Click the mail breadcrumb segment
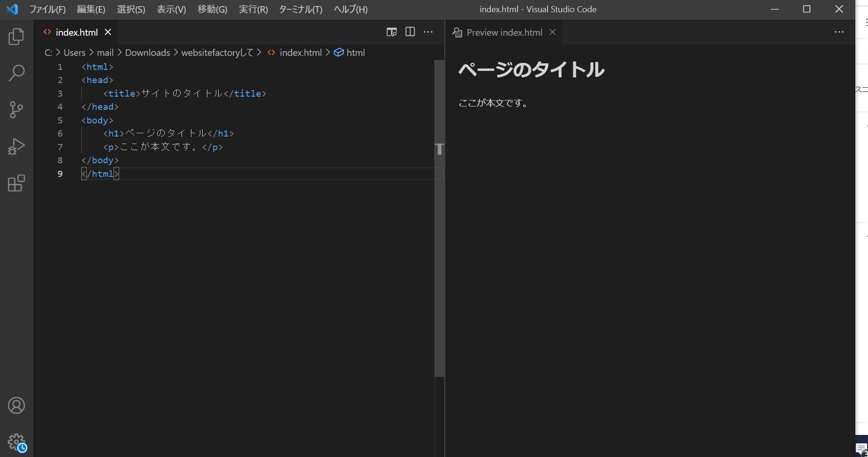 coord(105,53)
